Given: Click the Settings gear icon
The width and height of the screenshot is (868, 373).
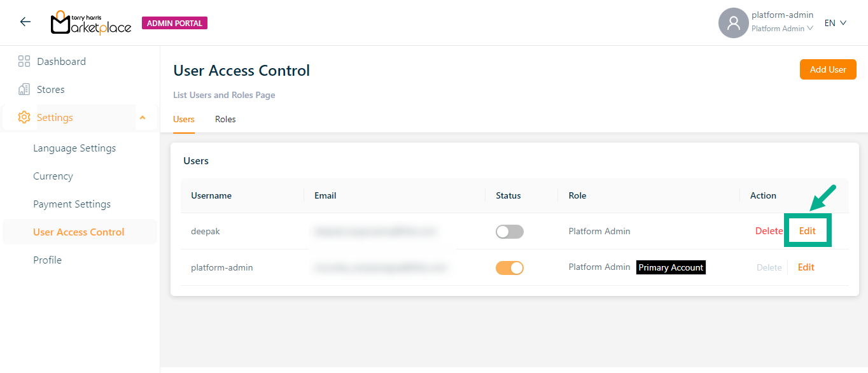Looking at the screenshot, I should click(24, 118).
